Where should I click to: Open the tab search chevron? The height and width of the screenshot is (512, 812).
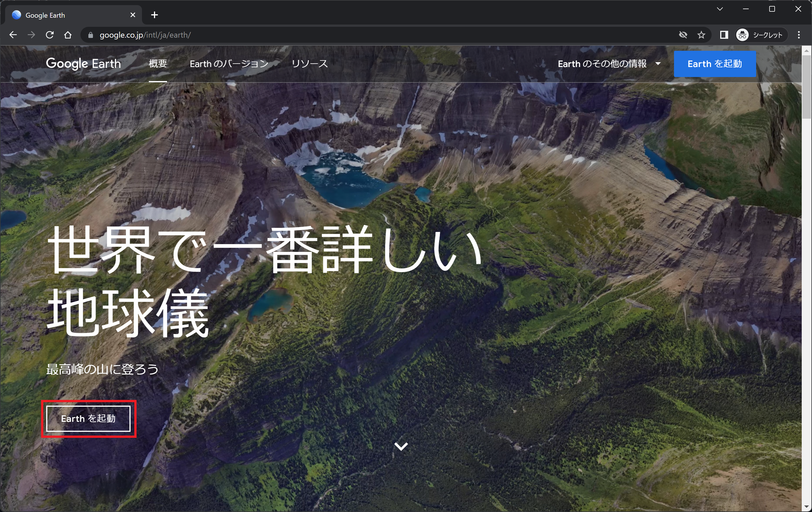[x=720, y=9]
